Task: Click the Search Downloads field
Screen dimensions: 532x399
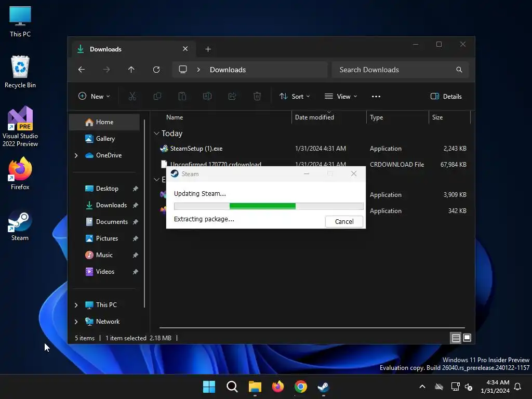Action: (x=400, y=70)
